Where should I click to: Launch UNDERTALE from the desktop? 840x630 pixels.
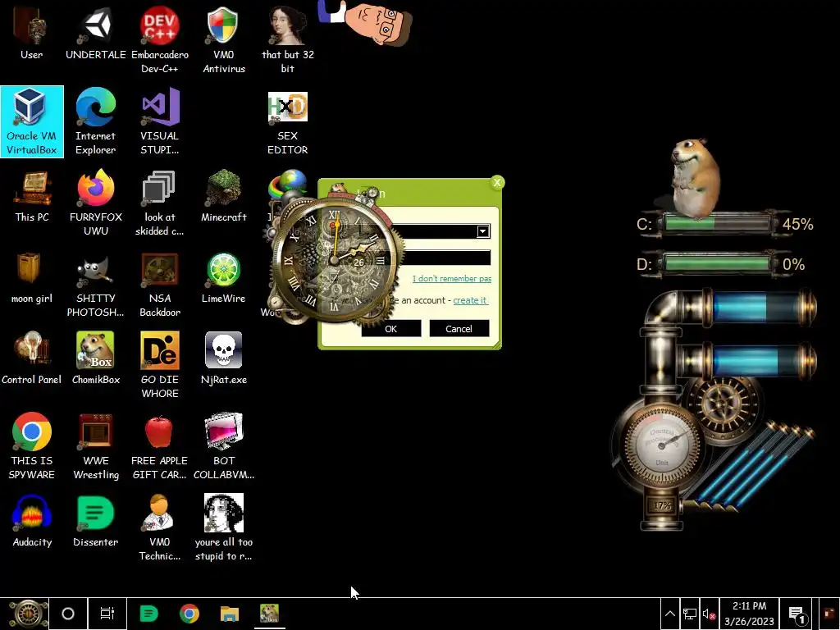[96, 33]
